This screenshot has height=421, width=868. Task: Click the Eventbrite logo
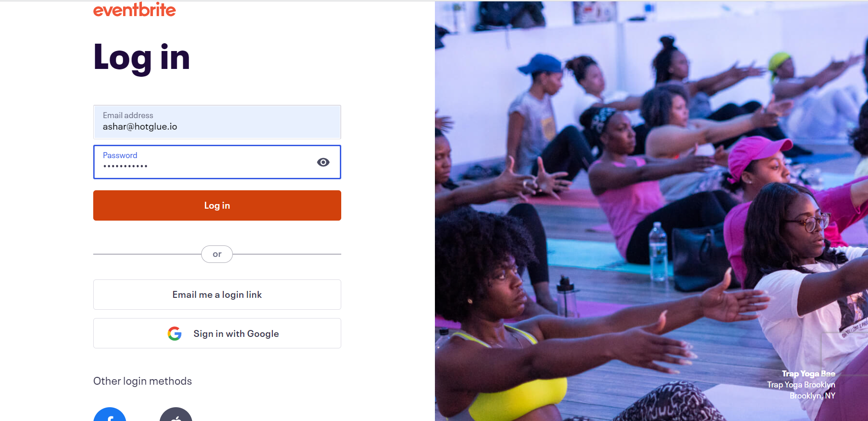point(135,9)
